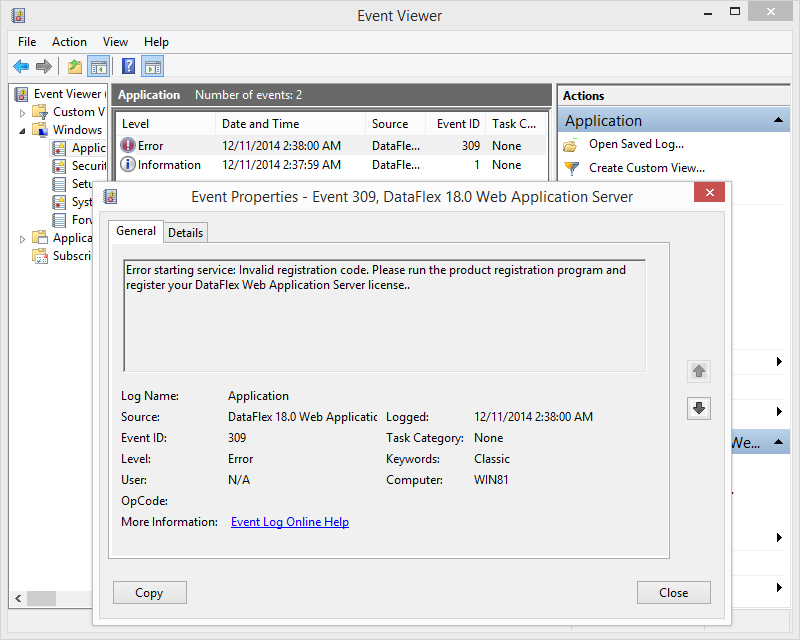Open the File menu

(27, 42)
